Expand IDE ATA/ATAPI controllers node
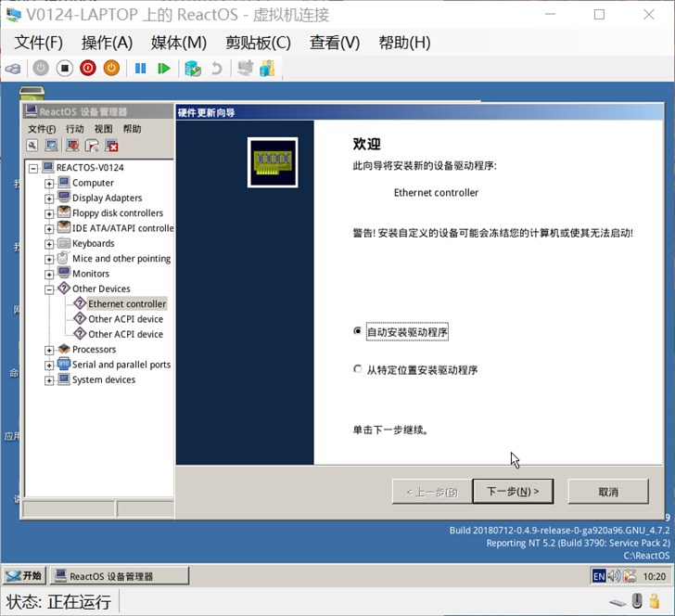675x616 pixels. (x=49, y=229)
